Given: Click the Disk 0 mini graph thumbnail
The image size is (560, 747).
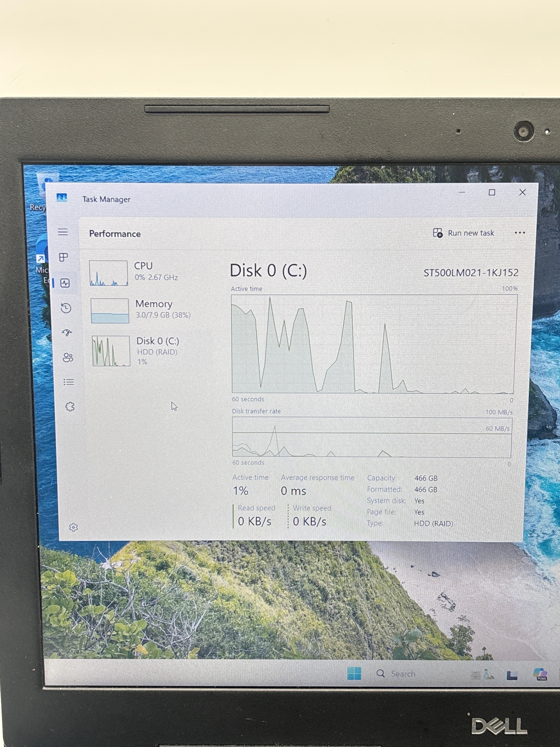Looking at the screenshot, I should 111,351.
